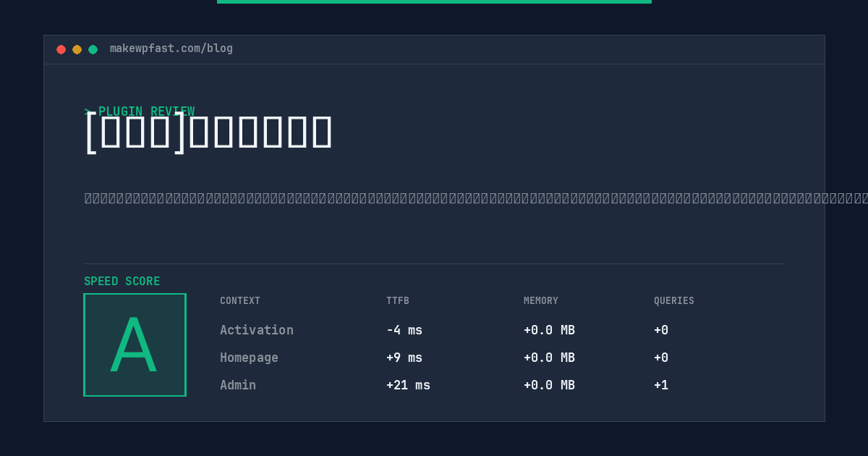Click the +1 queries value
The height and width of the screenshot is (456, 868).
(x=661, y=385)
